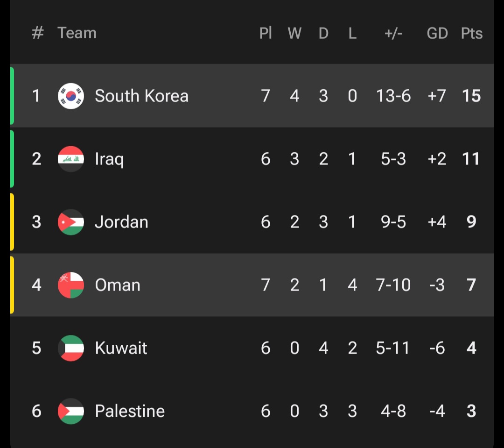Click the Pts column header

pos(471,33)
